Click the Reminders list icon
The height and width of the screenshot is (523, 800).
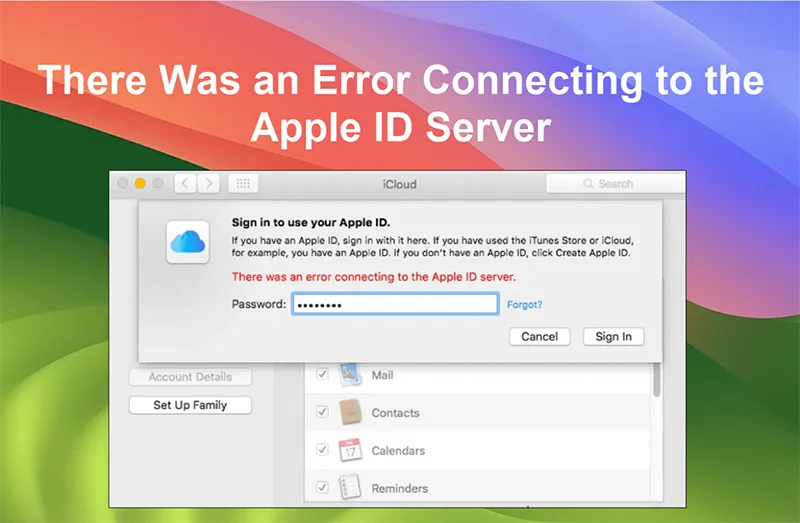pos(351,488)
